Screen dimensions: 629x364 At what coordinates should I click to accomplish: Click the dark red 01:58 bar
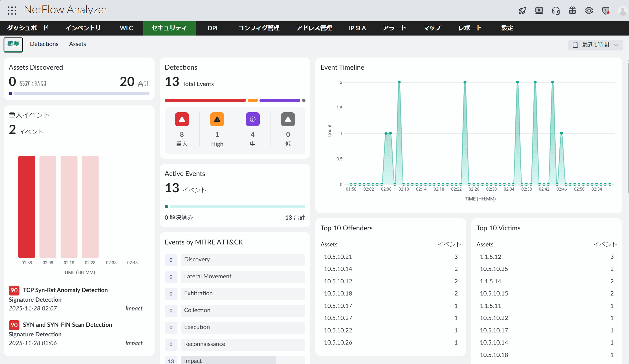pyautogui.click(x=27, y=207)
